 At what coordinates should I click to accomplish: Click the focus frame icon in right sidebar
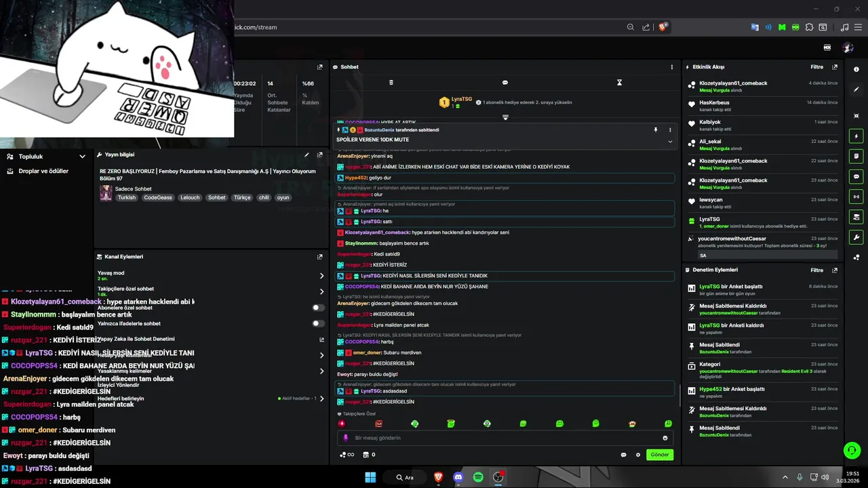pos(856,115)
